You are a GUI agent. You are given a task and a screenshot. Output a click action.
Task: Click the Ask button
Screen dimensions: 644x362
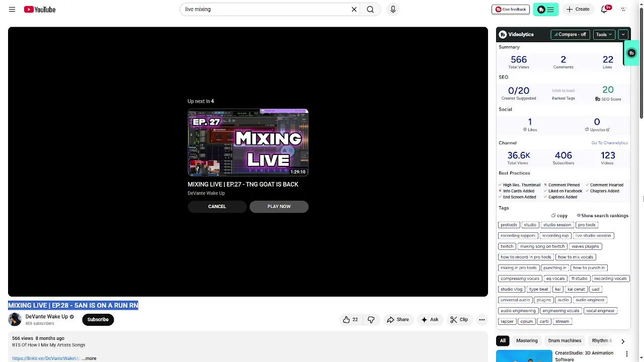pyautogui.click(x=430, y=320)
